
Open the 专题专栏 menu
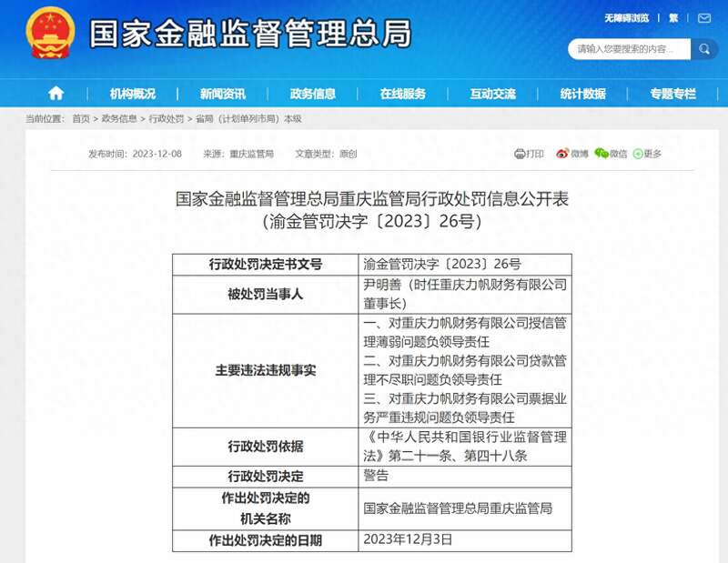[672, 94]
